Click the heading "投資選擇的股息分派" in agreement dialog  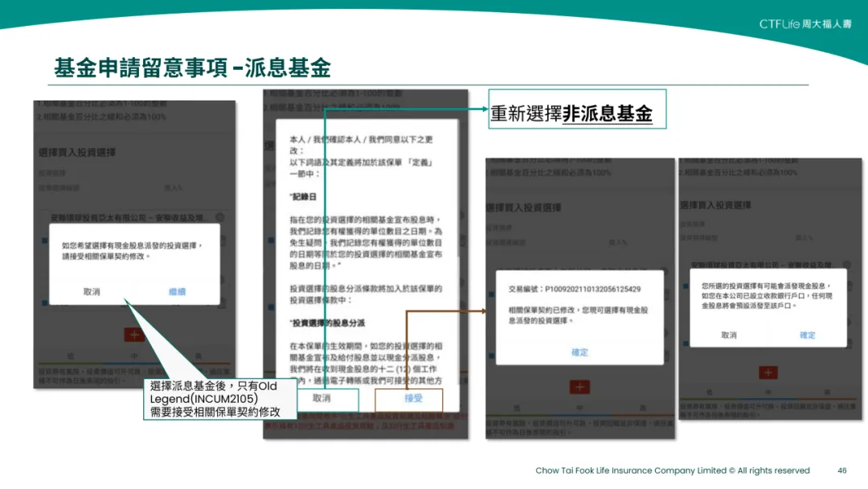(x=328, y=323)
